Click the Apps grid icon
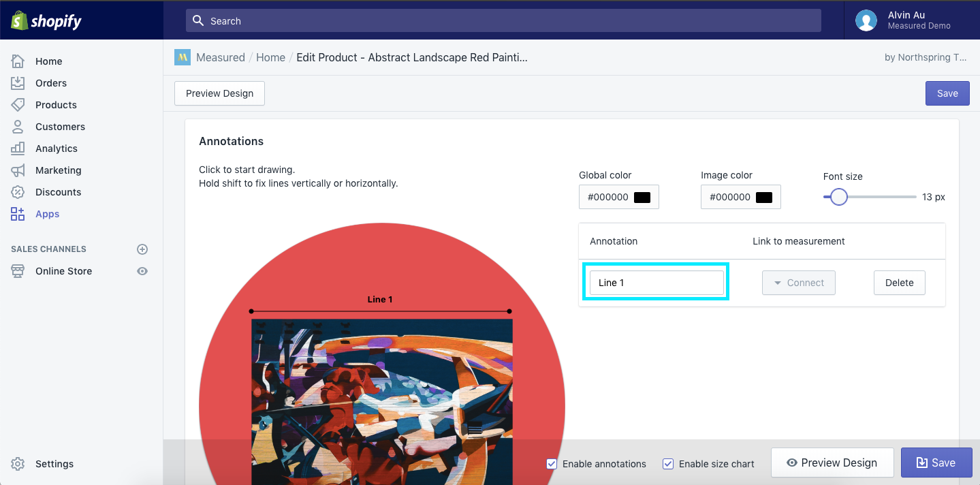 click(x=18, y=214)
